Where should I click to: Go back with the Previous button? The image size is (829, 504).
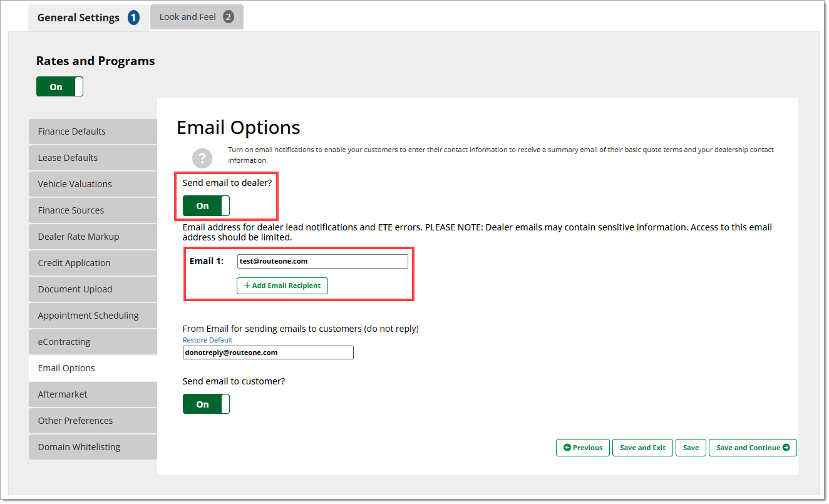[x=582, y=448]
